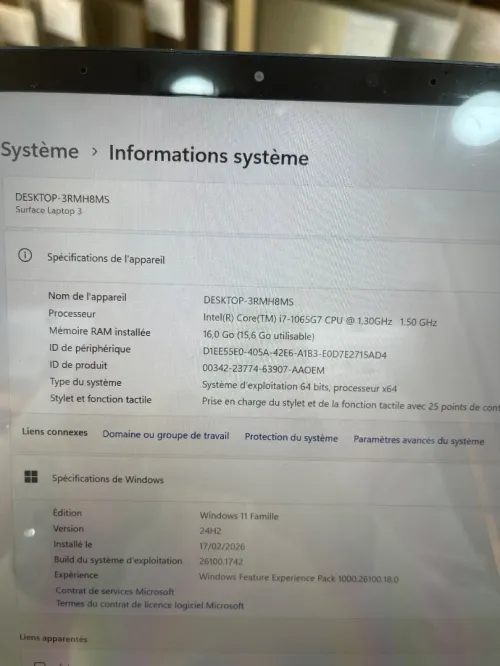
Task: Click the Installé le label
Action: [73, 544]
